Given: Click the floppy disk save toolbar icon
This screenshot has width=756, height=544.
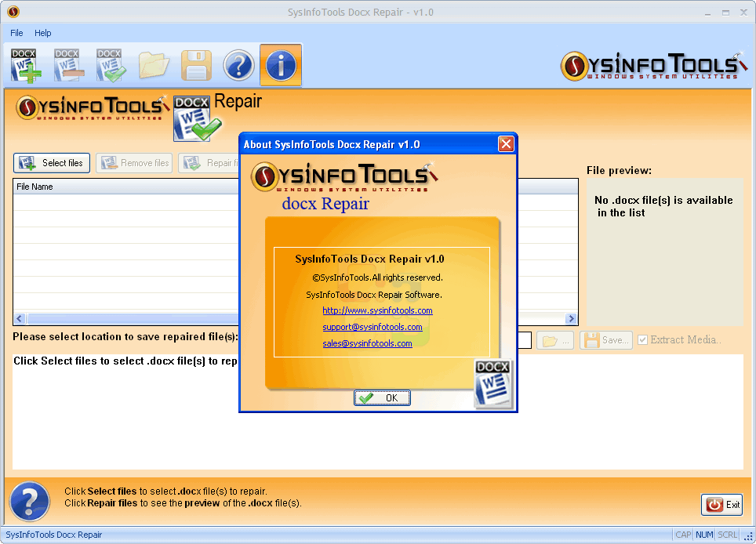Looking at the screenshot, I should coord(196,66).
